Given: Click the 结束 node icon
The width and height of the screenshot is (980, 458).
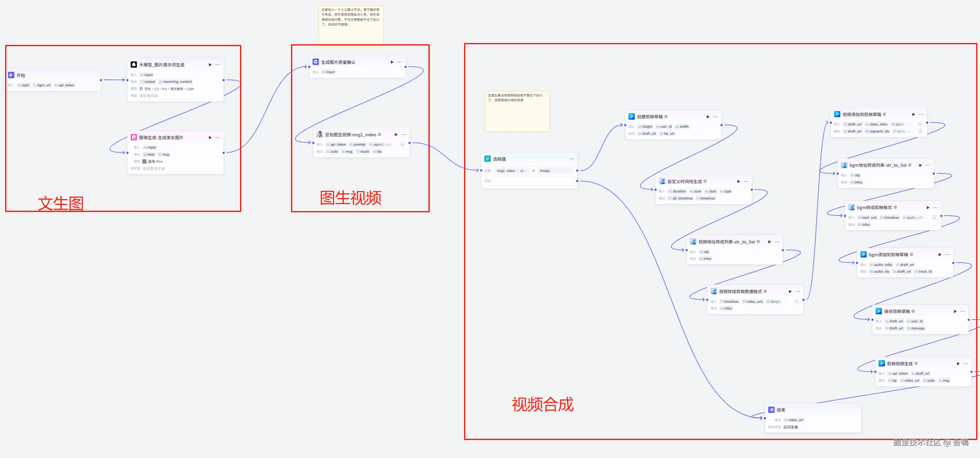Looking at the screenshot, I should [x=771, y=410].
